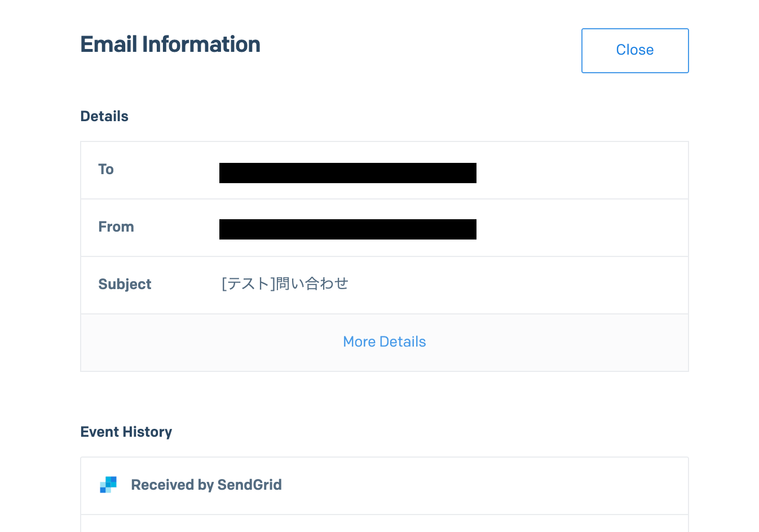759x532 pixels.
Task: Click the partially visible event row below
Action: click(383, 524)
